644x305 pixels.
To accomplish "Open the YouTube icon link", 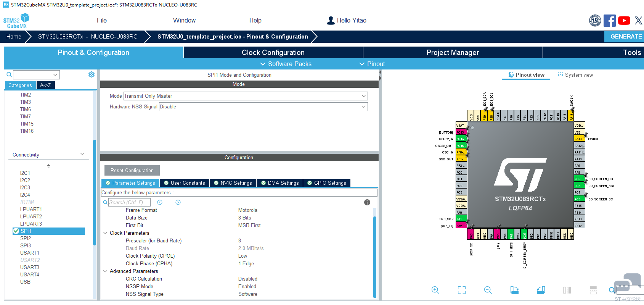I will pos(624,21).
